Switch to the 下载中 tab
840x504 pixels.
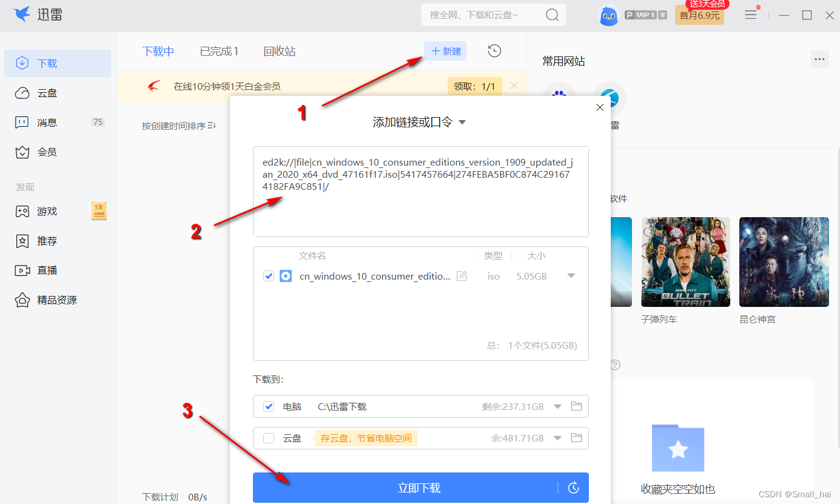coord(158,52)
